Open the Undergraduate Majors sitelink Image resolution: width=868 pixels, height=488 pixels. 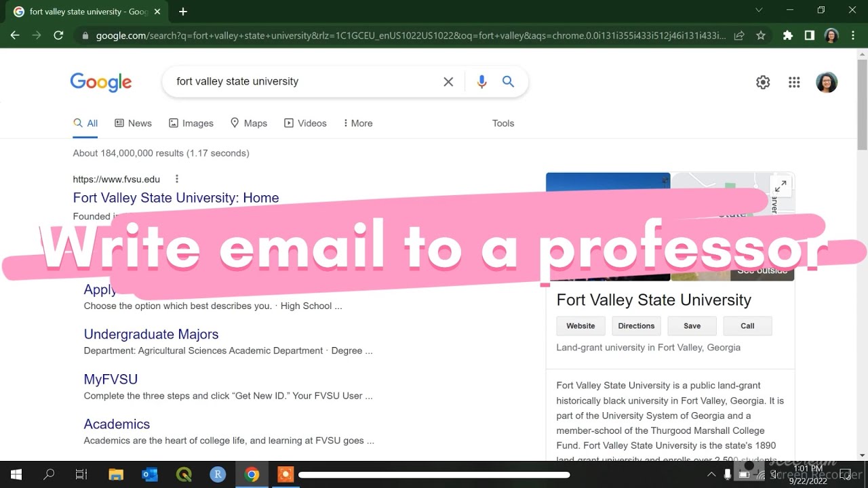point(151,334)
